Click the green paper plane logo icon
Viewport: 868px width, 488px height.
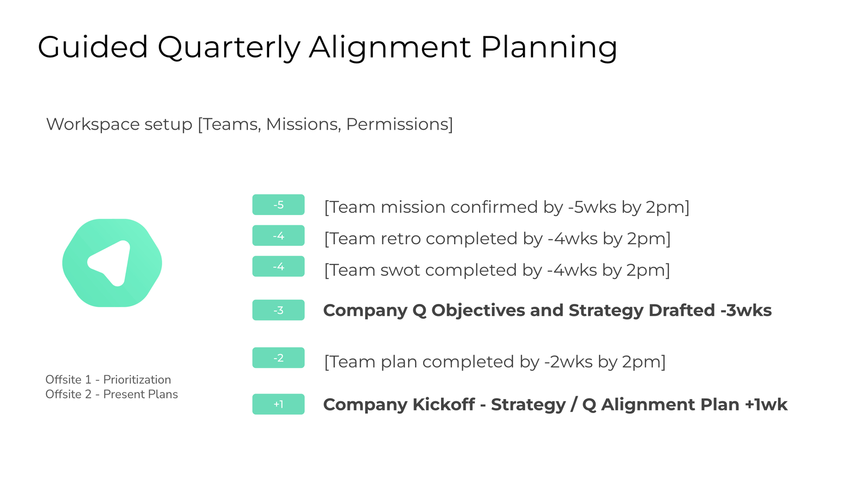(112, 263)
